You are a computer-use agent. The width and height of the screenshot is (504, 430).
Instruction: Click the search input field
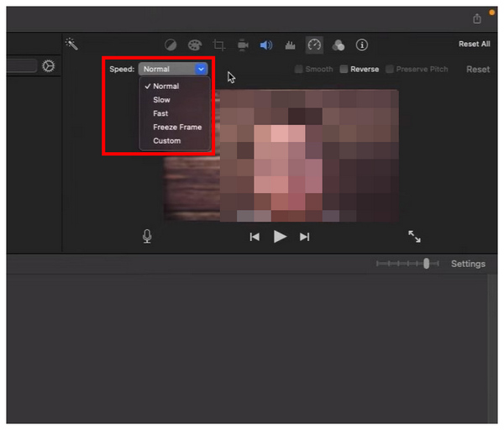[22, 66]
